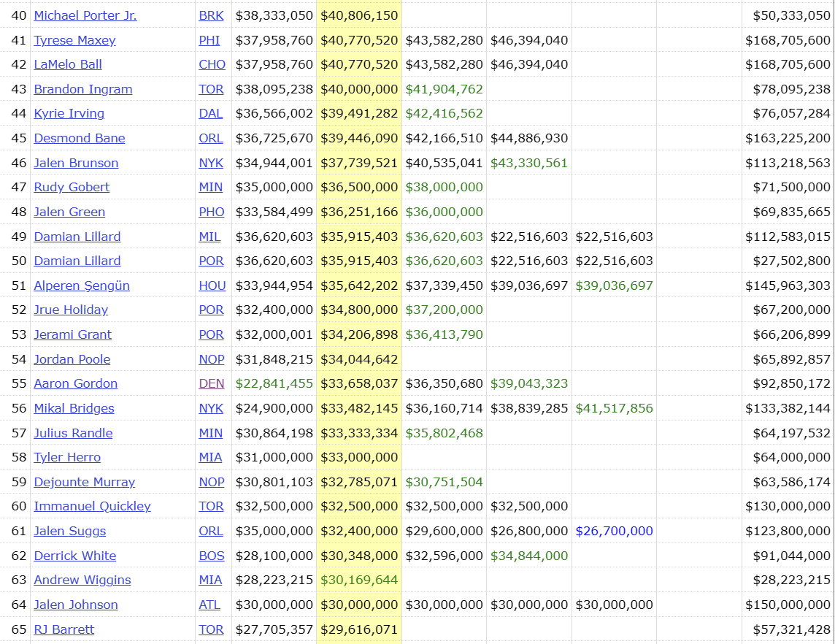Click $168,705,600 total in Tyrese Maxey row

click(x=788, y=40)
